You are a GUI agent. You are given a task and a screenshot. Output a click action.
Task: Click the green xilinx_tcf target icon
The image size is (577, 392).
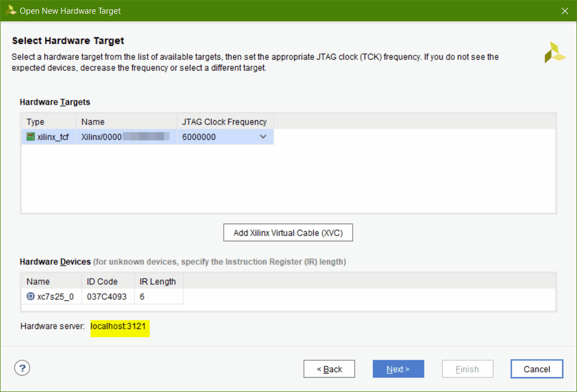[31, 137]
